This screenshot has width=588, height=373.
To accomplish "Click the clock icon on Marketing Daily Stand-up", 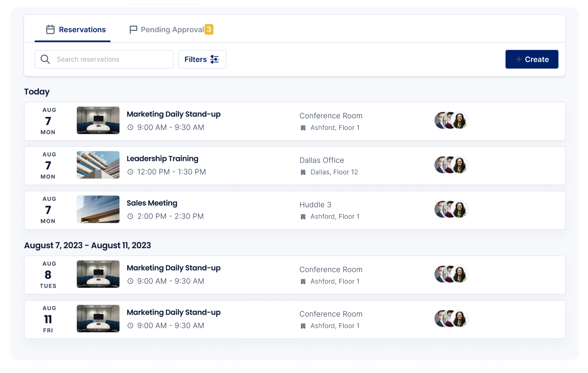I will coord(130,127).
